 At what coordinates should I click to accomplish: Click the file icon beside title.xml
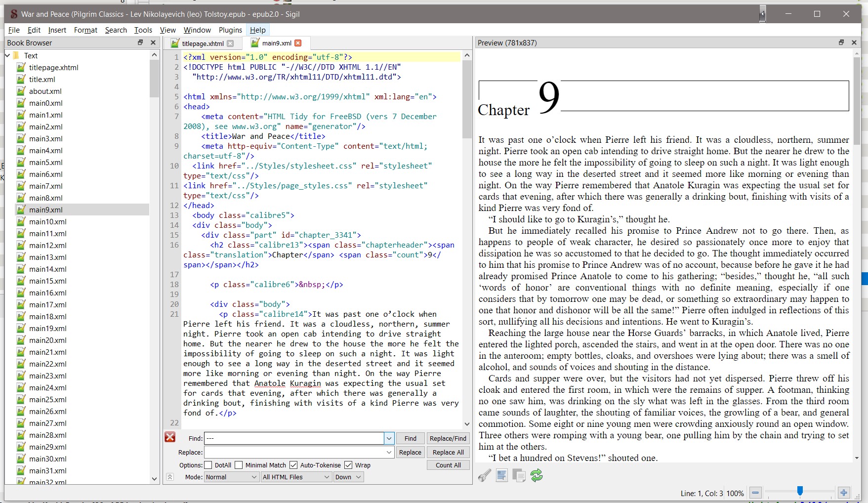(21, 79)
